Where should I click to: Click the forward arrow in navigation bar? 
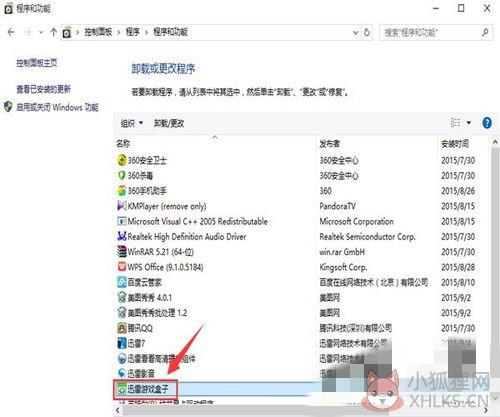point(28,32)
